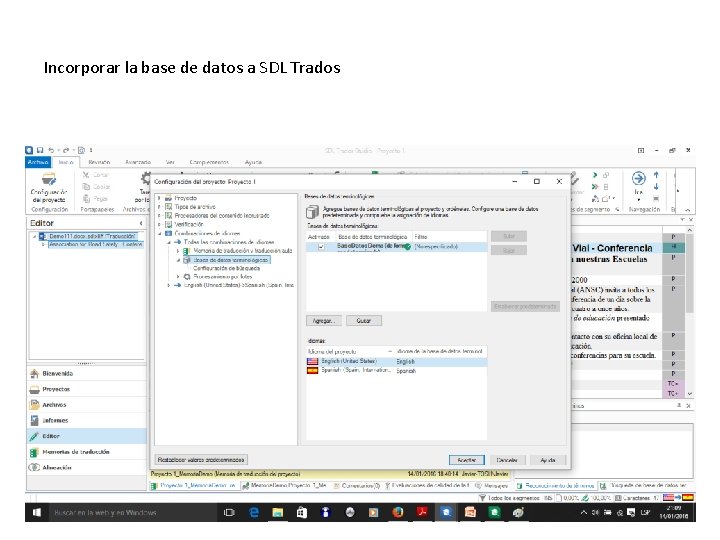Click the up arrow in Navegación group
Viewport: 720px width, 540px height.
656,175
